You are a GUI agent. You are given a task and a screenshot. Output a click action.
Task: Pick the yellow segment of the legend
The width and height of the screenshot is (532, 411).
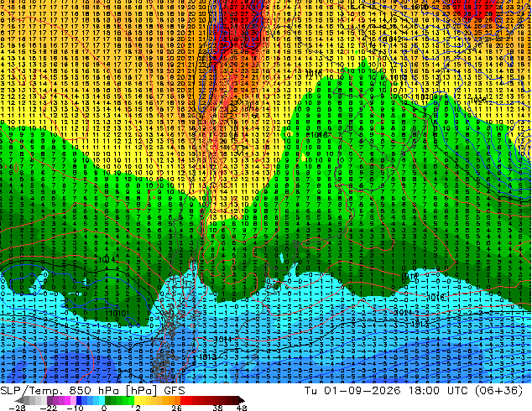click(138, 400)
